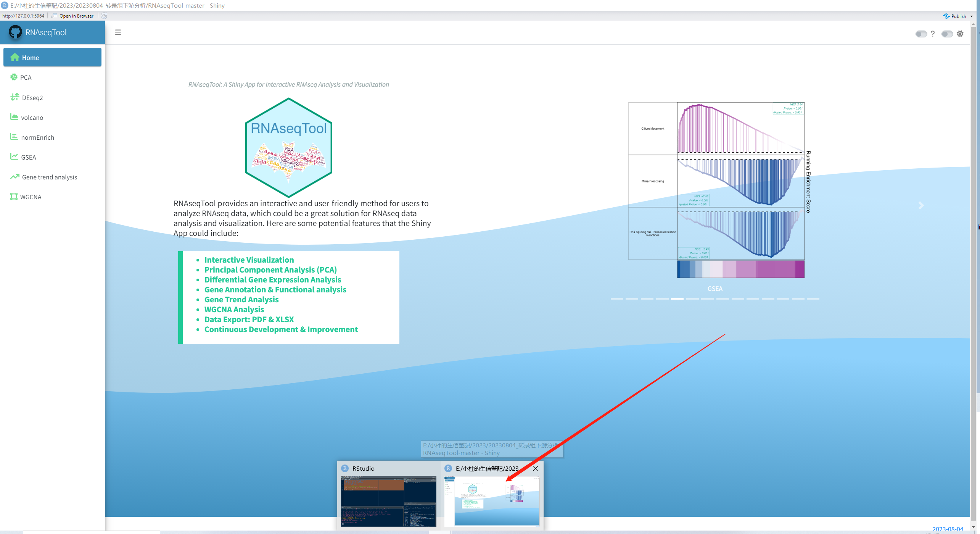This screenshot has width=980, height=534.
Task: Toggle the switch next to gear icon
Action: (x=946, y=34)
